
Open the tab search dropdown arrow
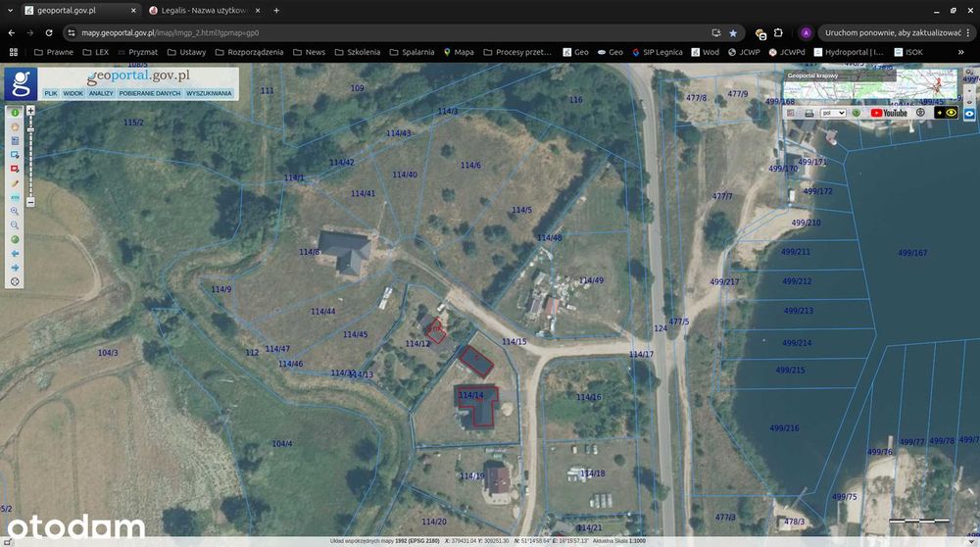pos(10,10)
